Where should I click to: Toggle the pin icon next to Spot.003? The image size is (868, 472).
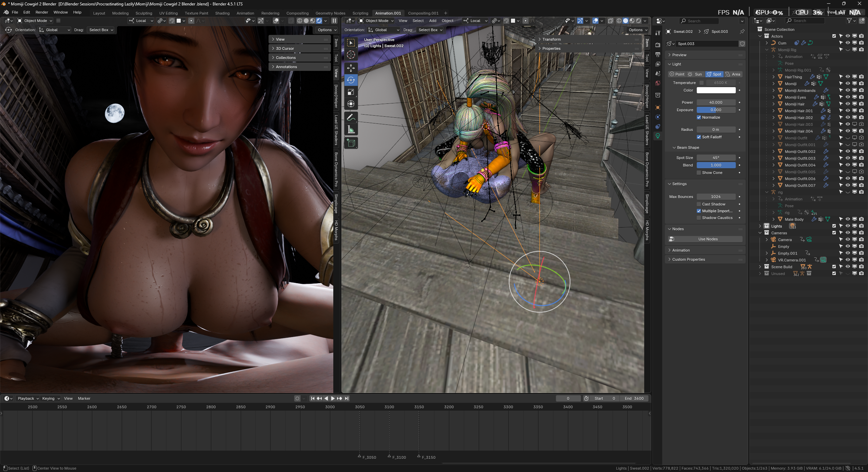click(x=742, y=32)
